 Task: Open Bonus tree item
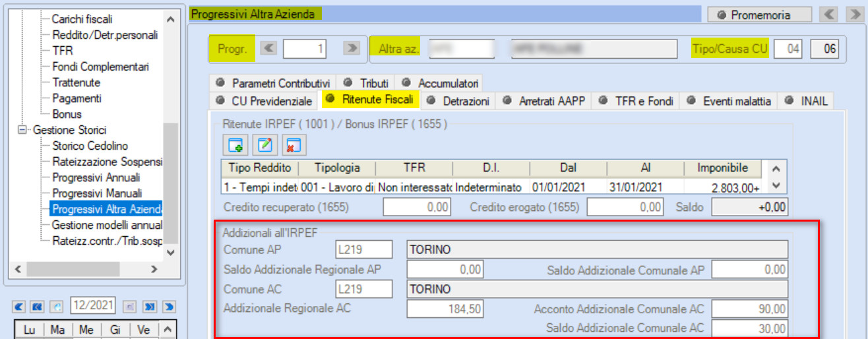click(x=67, y=114)
